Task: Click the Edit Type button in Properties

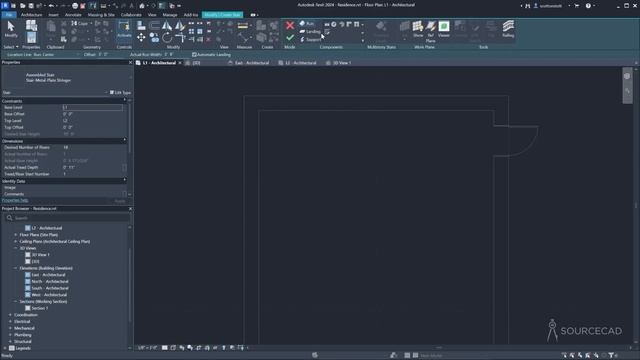Action: point(120,93)
